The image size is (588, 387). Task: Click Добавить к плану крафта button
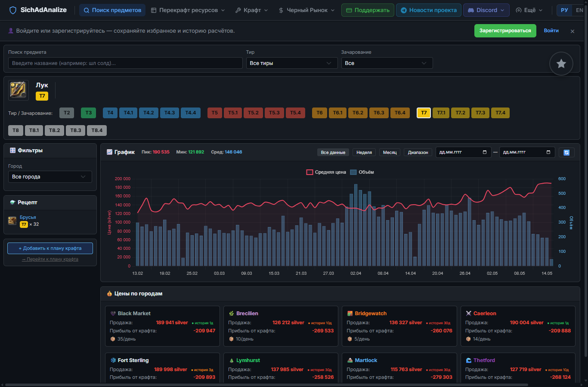[x=50, y=248]
